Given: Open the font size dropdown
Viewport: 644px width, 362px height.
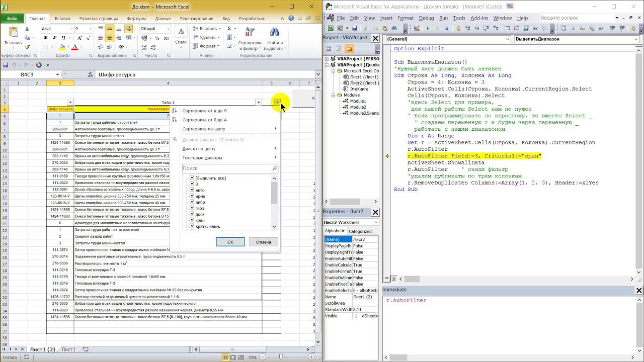Looking at the screenshot, I should pyautogui.click(x=91, y=29).
